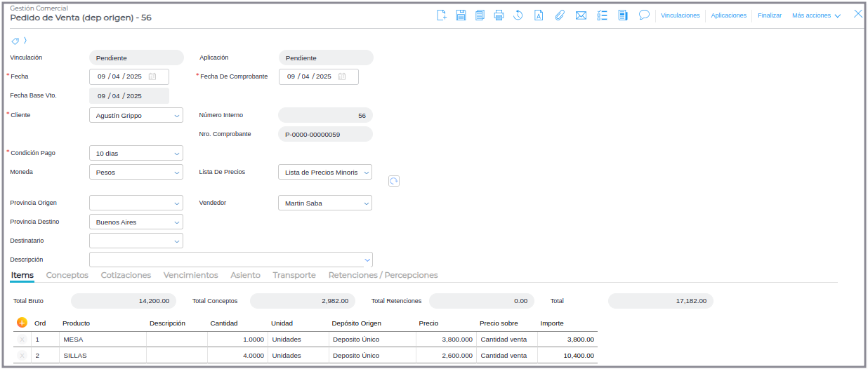868x369 pixels.
Task: Click the new document icon
Action: [x=442, y=15]
